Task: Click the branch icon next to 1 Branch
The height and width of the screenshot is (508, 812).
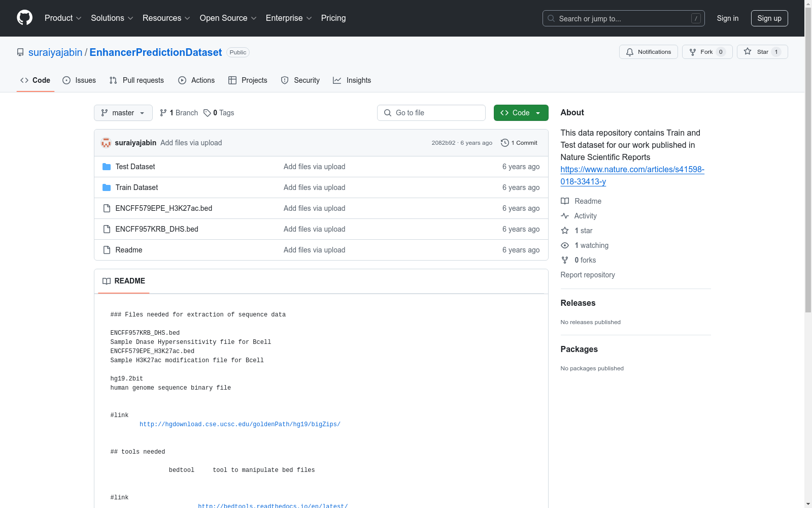Action: [163, 113]
